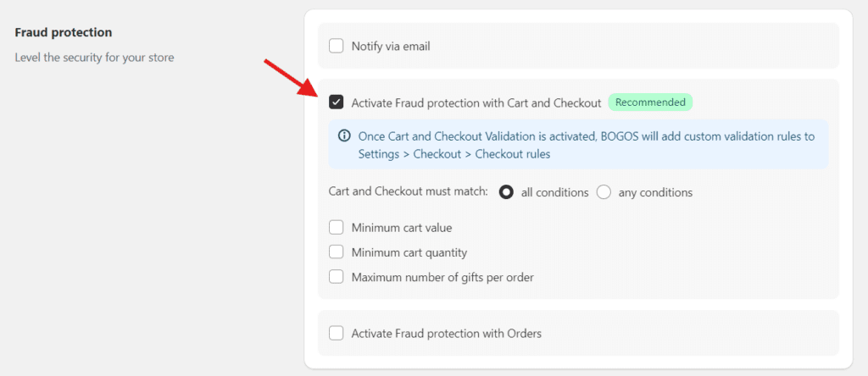Click the green Recommended badge
The height and width of the screenshot is (376, 868).
pyautogui.click(x=650, y=102)
